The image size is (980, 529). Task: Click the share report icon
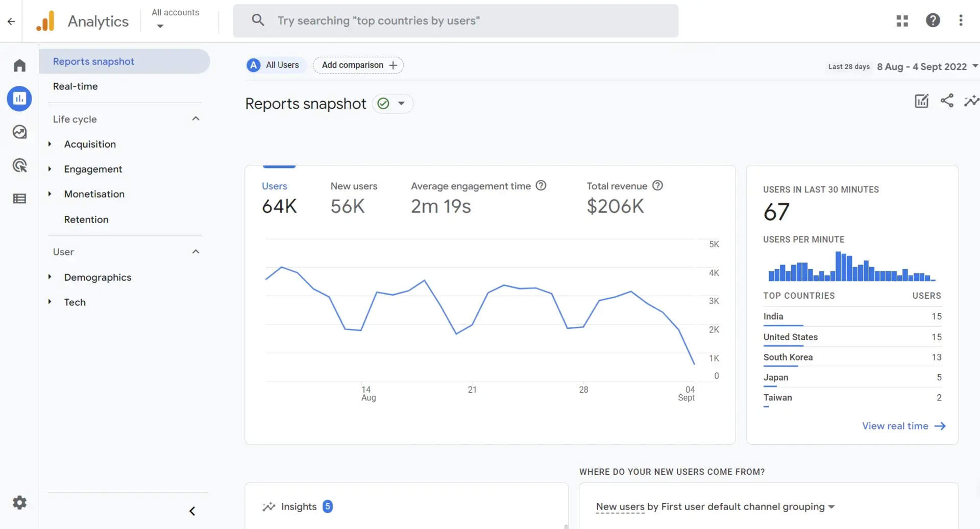click(x=947, y=101)
